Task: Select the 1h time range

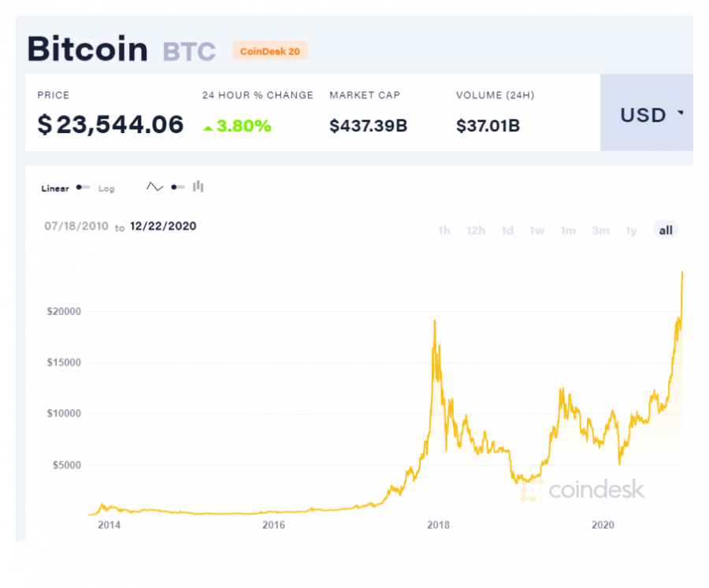Action: [x=444, y=231]
